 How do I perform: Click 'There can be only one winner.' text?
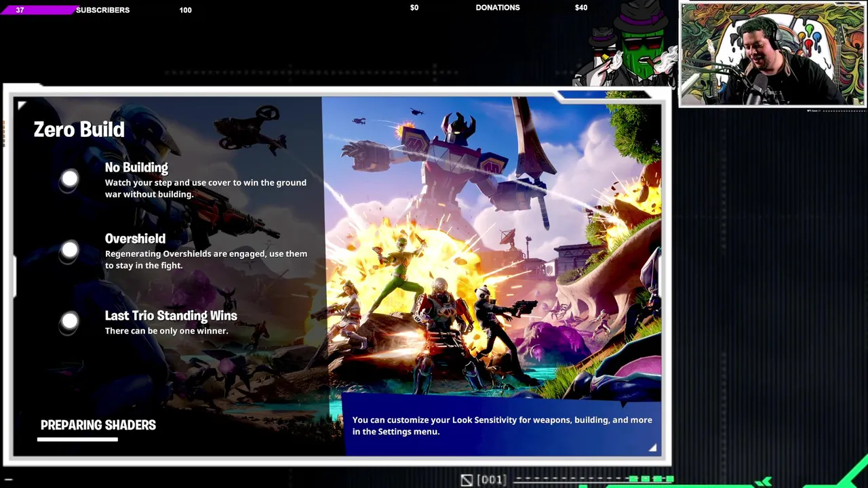[x=166, y=331]
